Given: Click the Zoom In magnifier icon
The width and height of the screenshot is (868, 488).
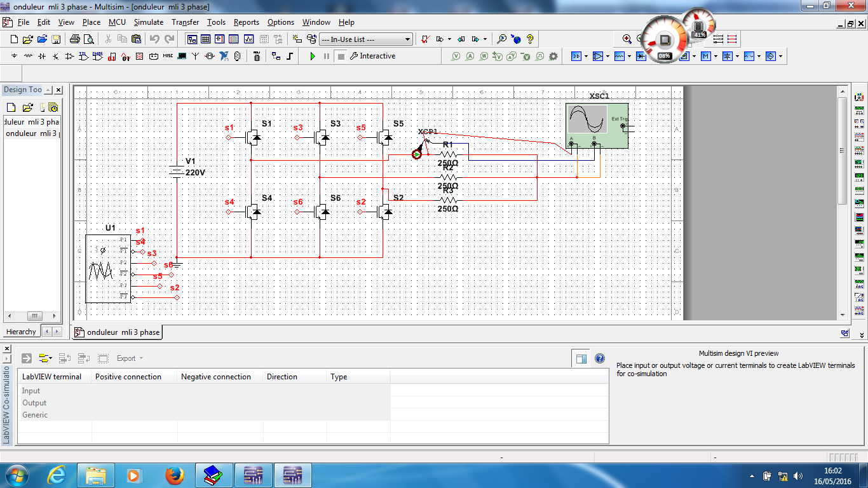Looking at the screenshot, I should [627, 38].
